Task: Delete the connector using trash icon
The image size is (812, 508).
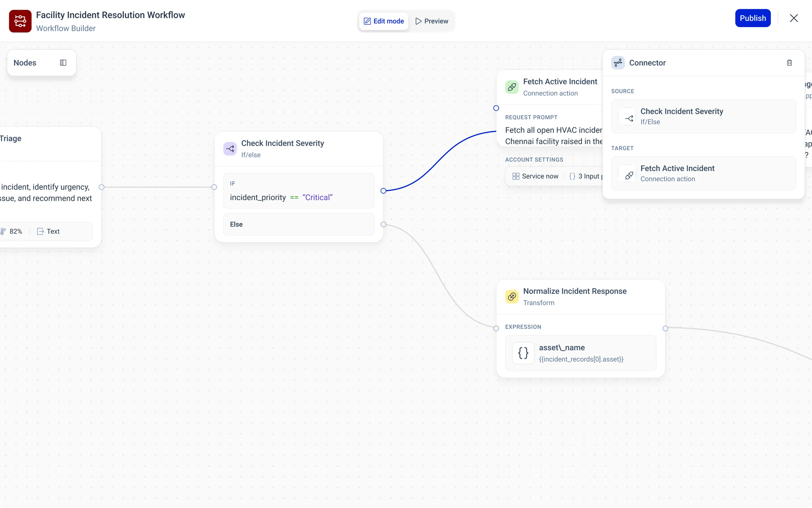Action: click(789, 63)
